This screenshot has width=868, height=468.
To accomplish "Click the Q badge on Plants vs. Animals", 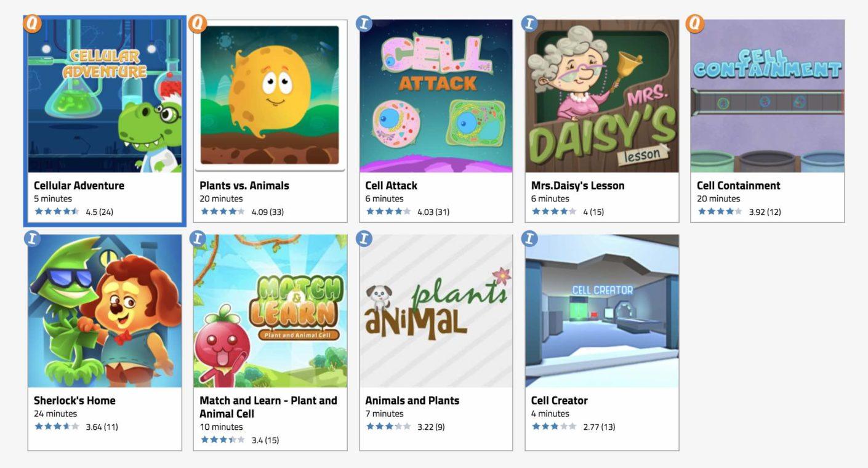I will click(198, 23).
